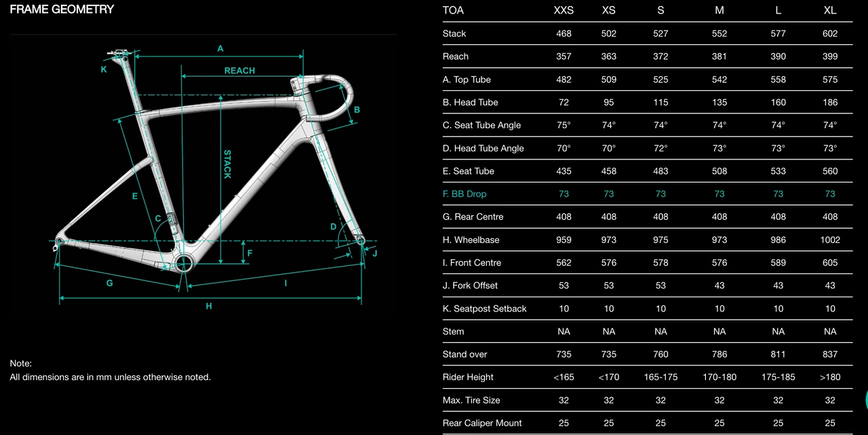
Task: Click the letter E seat tube marker
Action: pyautogui.click(x=135, y=196)
